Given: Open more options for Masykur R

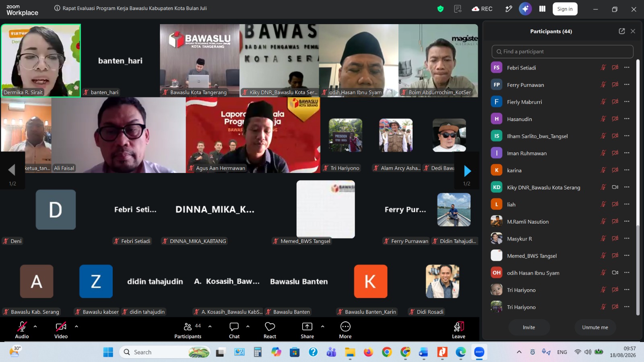Looking at the screenshot, I should (627, 239).
